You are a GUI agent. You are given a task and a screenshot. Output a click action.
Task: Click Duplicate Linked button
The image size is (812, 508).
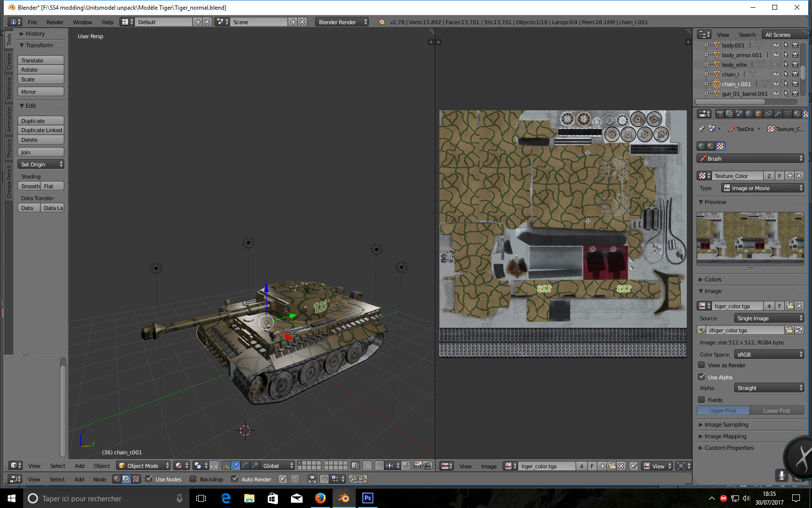tap(41, 130)
